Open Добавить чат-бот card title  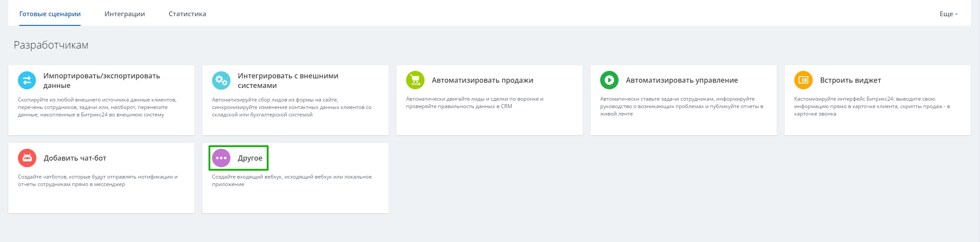click(x=75, y=158)
